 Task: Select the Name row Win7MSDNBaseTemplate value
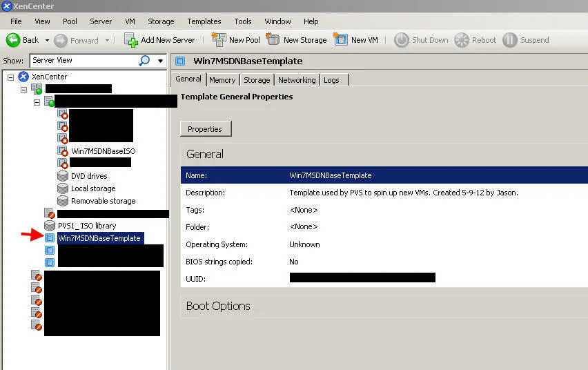pyautogui.click(x=331, y=175)
